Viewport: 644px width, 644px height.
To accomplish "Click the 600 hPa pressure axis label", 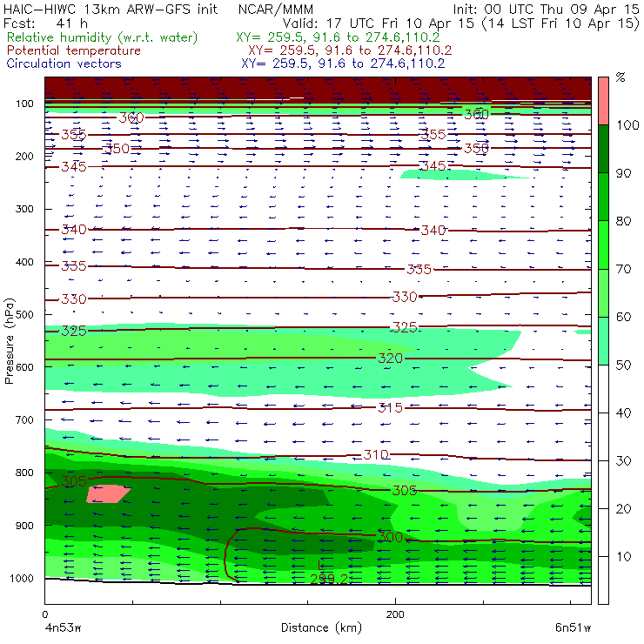I will pos(24,367).
